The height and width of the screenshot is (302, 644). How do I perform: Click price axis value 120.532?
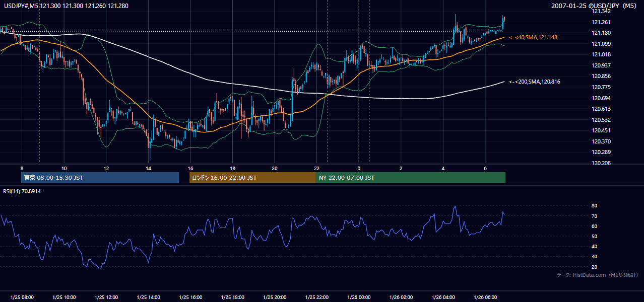coord(601,120)
